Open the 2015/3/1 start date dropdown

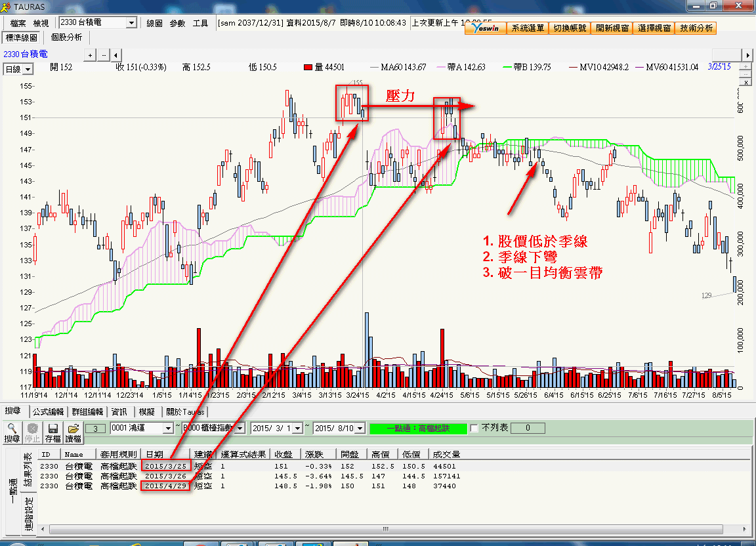coord(297,429)
